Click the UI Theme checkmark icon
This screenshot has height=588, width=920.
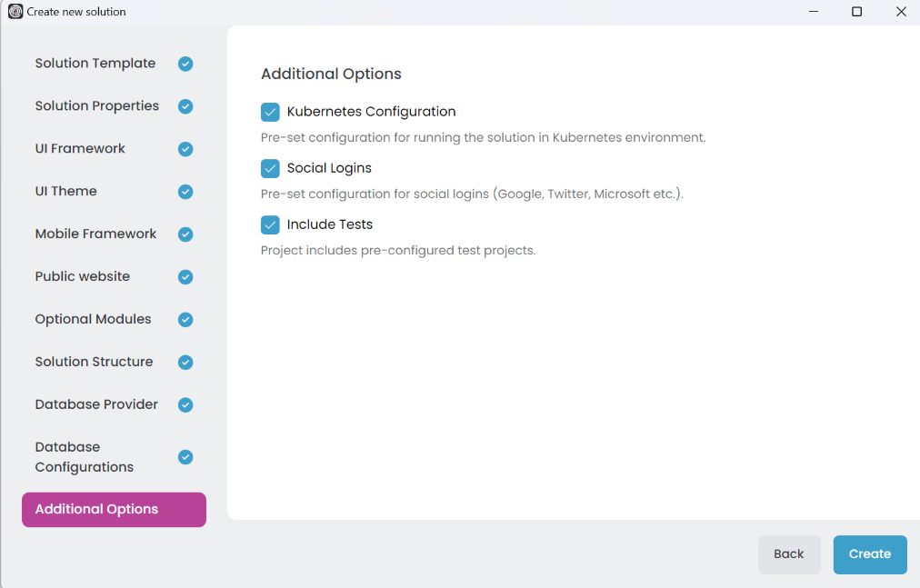(185, 192)
